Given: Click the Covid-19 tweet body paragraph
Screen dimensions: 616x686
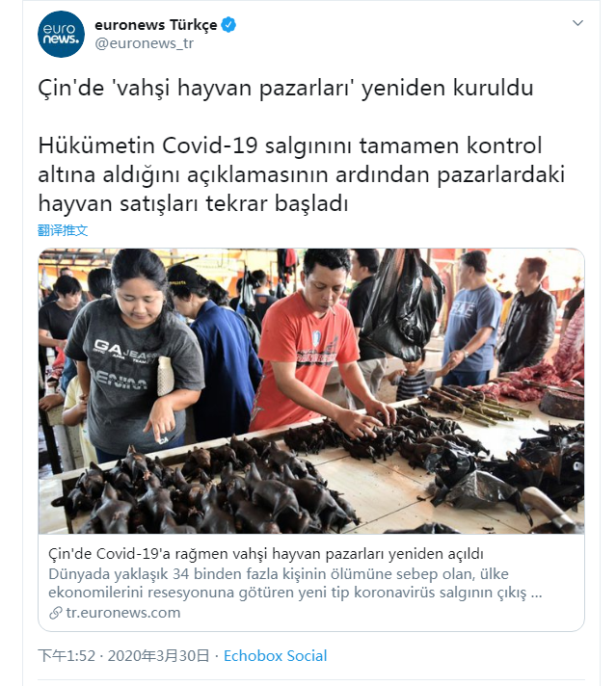Looking at the screenshot, I should (x=301, y=174).
